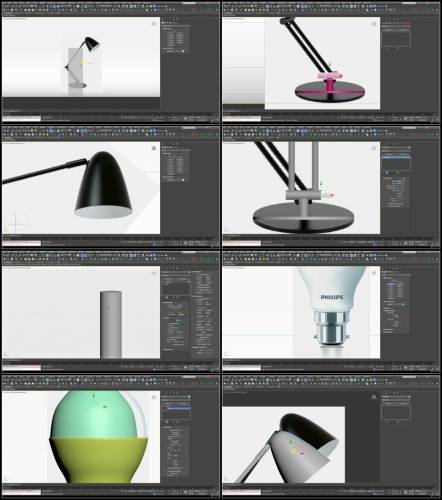442x500 pixels.
Task: Toggle the green-checked checkbox in cylinder screenshot's parameters
Action: pyautogui.click(x=178, y=320)
